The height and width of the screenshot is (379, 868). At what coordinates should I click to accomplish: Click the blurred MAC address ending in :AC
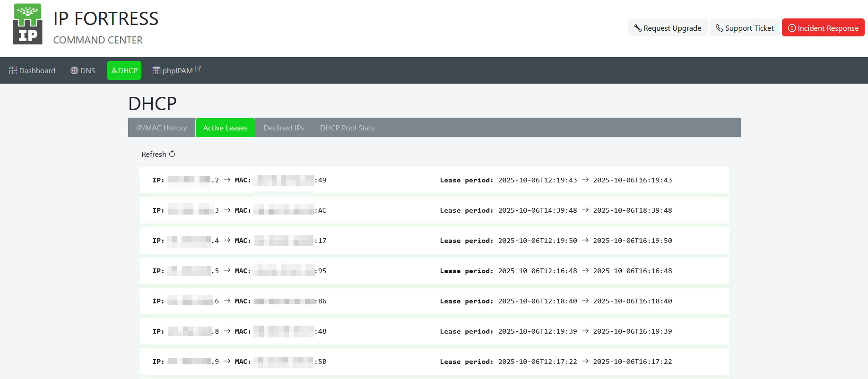290,210
